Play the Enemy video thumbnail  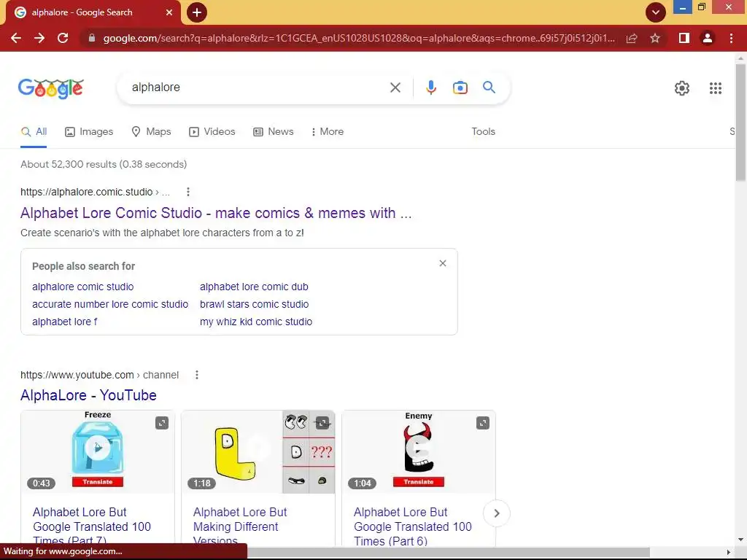[418, 448]
